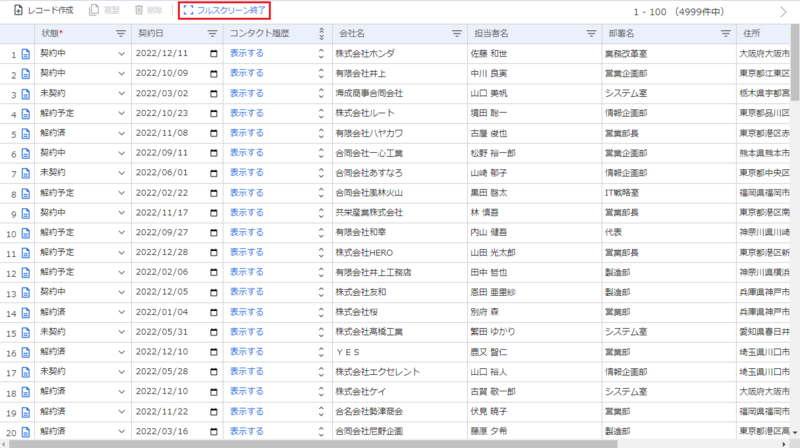Image resolution: width=800 pixels, height=448 pixels.
Task: Open the filter icon on 状態 column
Action: (120, 33)
